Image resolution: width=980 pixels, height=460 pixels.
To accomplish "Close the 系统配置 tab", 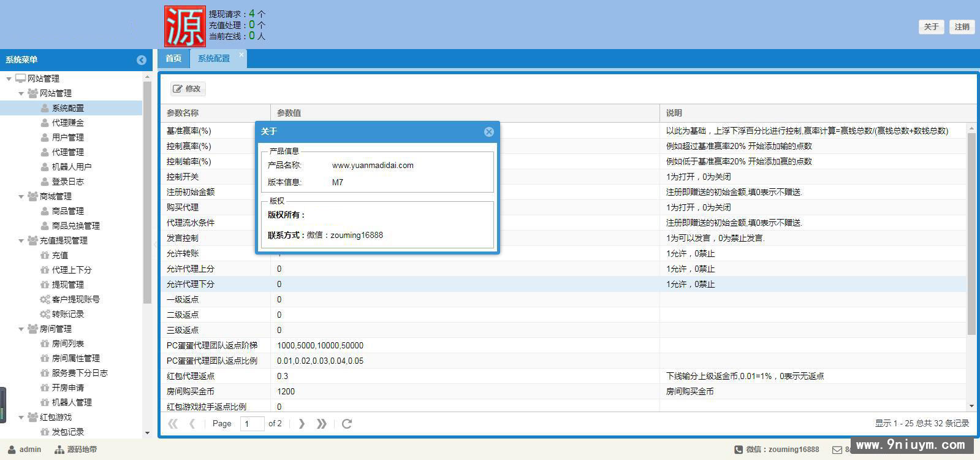I will point(241,55).
